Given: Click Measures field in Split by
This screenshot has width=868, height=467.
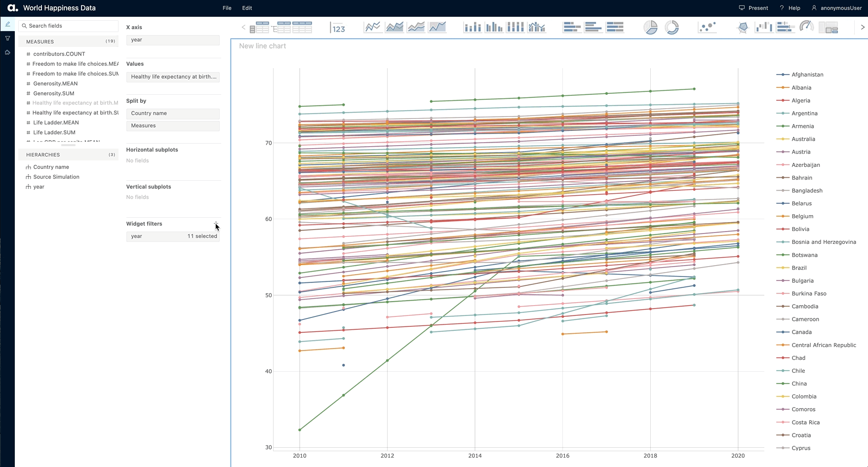Looking at the screenshot, I should pyautogui.click(x=173, y=126).
